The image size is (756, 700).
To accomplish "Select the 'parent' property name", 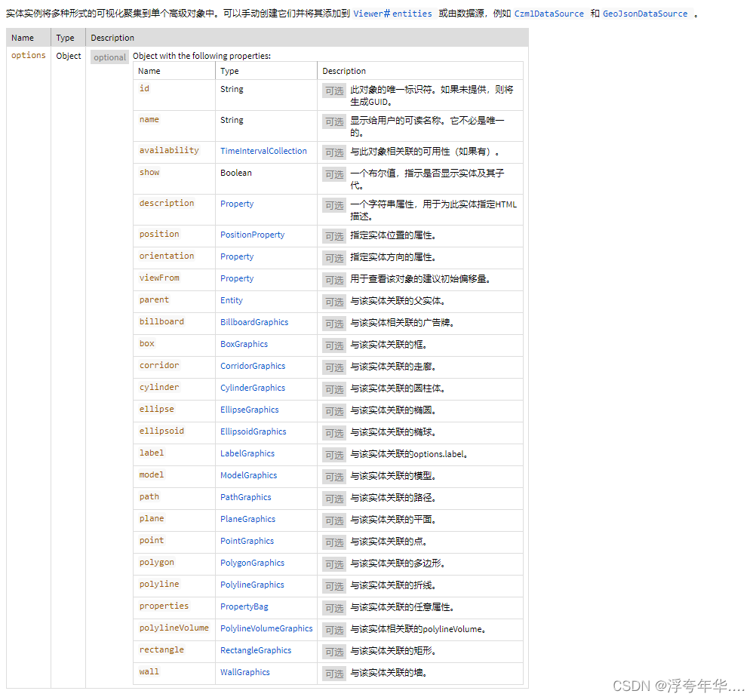I will (x=154, y=300).
